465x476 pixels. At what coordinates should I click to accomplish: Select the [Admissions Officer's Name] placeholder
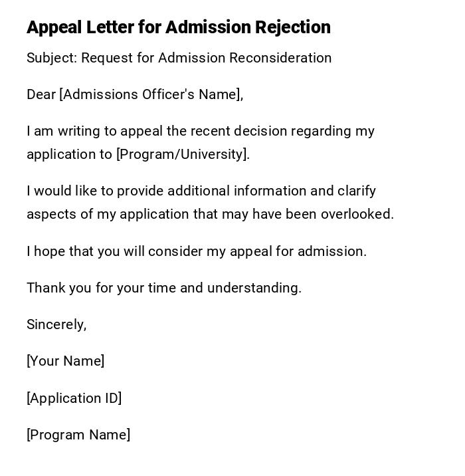coord(151,94)
